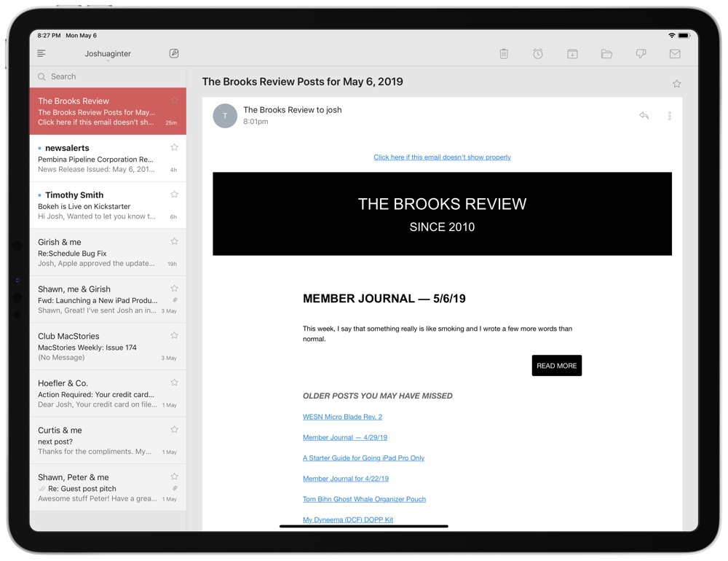Compose a new email

[174, 53]
